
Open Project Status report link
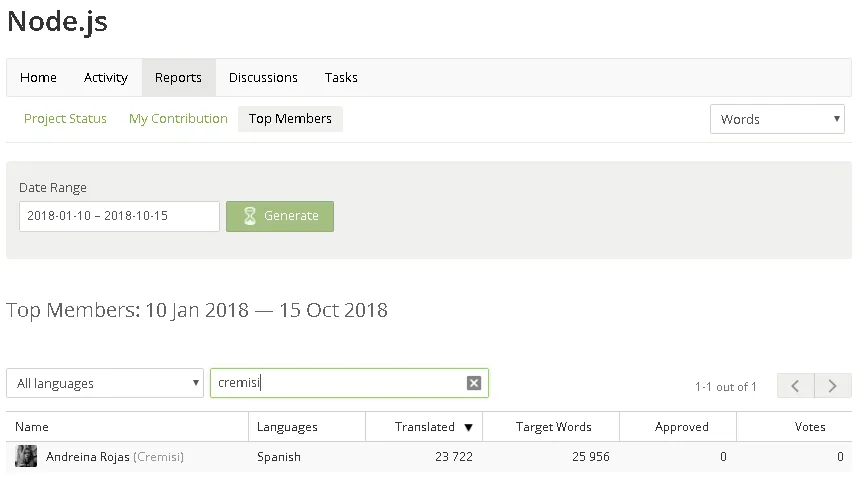[x=65, y=119]
